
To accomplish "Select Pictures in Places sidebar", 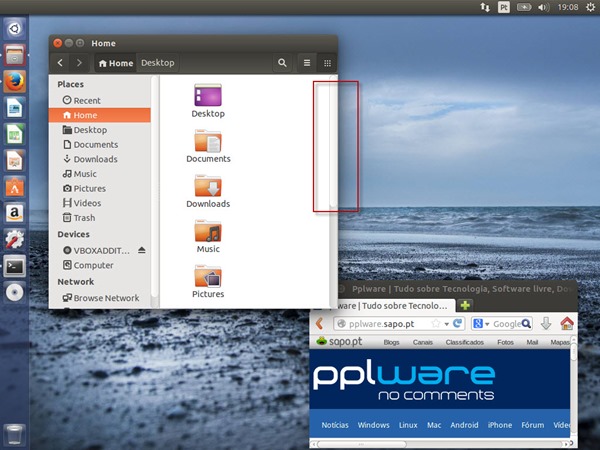I will [x=99, y=189].
